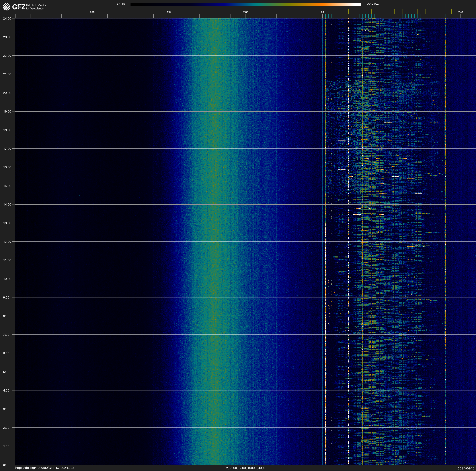Click the GFZ striped circle logo icon
This screenshot has width=476, height=471.
coord(7,7)
